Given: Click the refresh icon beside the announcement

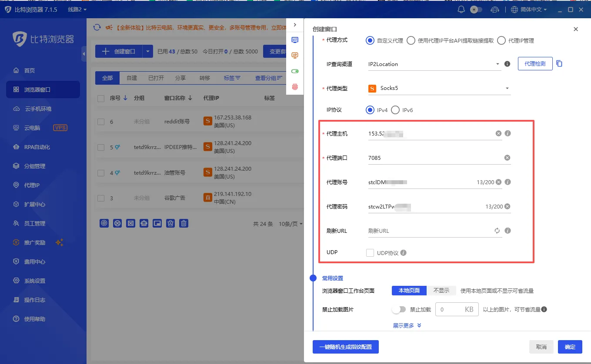Looking at the screenshot, I should (x=97, y=27).
